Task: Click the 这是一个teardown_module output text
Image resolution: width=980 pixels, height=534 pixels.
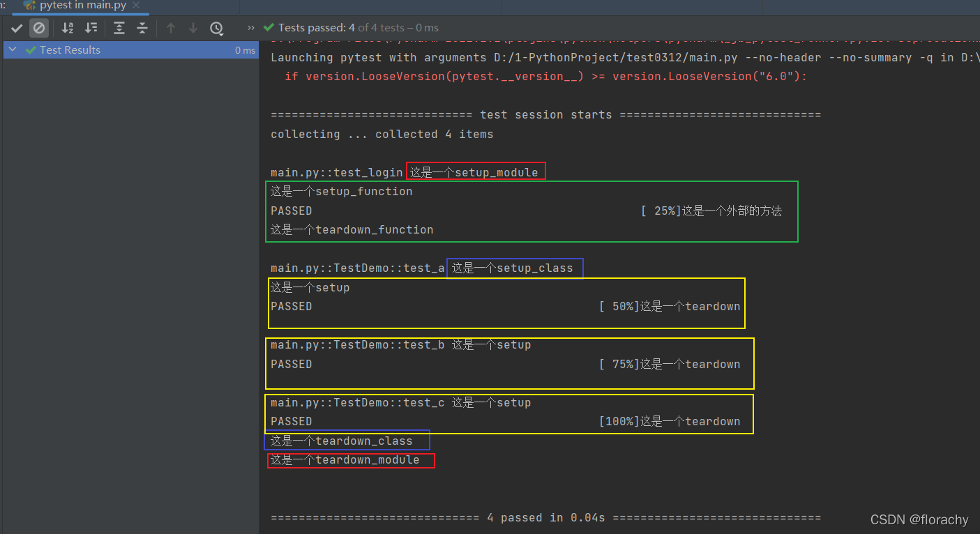Action: click(x=345, y=460)
